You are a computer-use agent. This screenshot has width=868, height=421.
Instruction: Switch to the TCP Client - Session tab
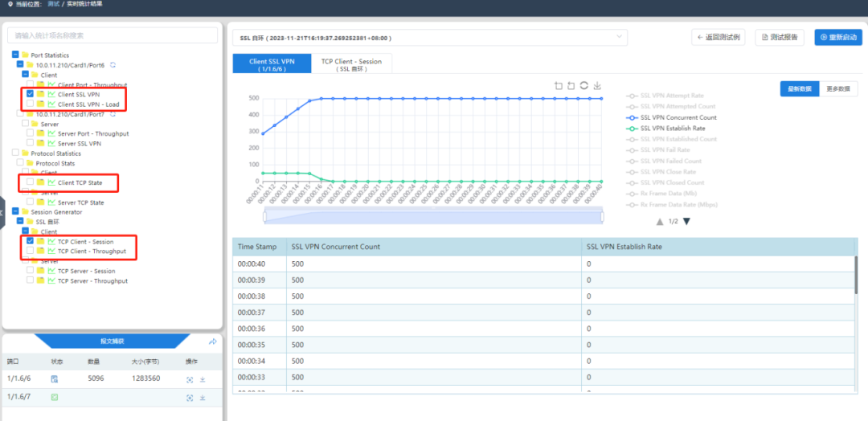(x=351, y=64)
